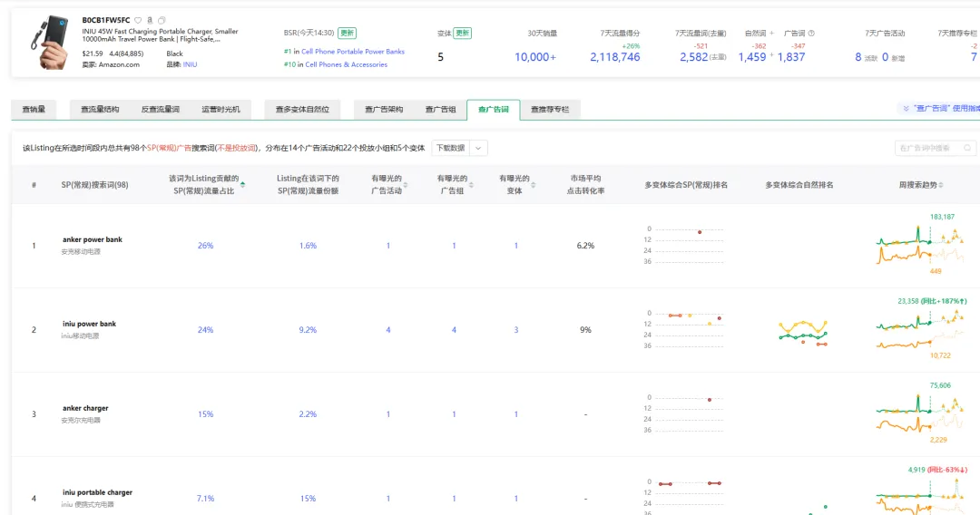Sort by 周搜索趋势 column arrow
Viewport: 980px width, 515px height.
[941, 185]
